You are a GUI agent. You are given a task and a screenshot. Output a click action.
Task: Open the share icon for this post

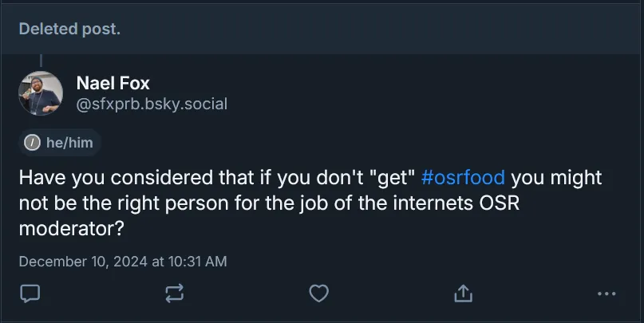point(463,293)
